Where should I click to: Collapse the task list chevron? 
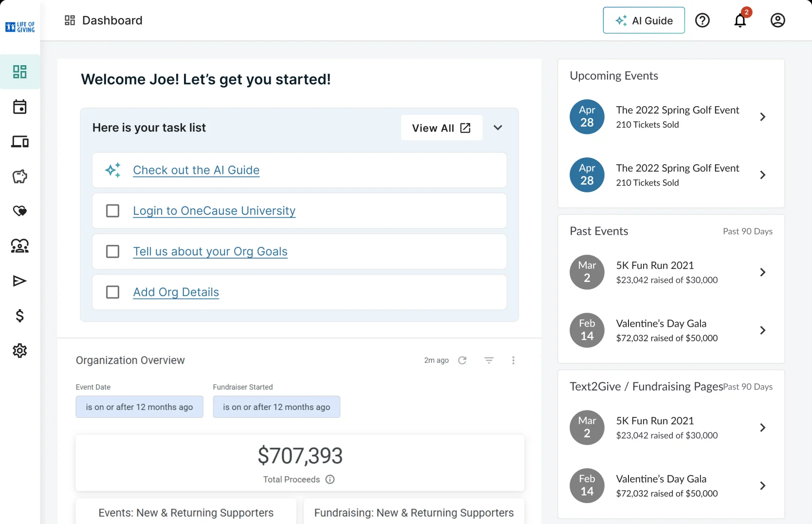(498, 128)
